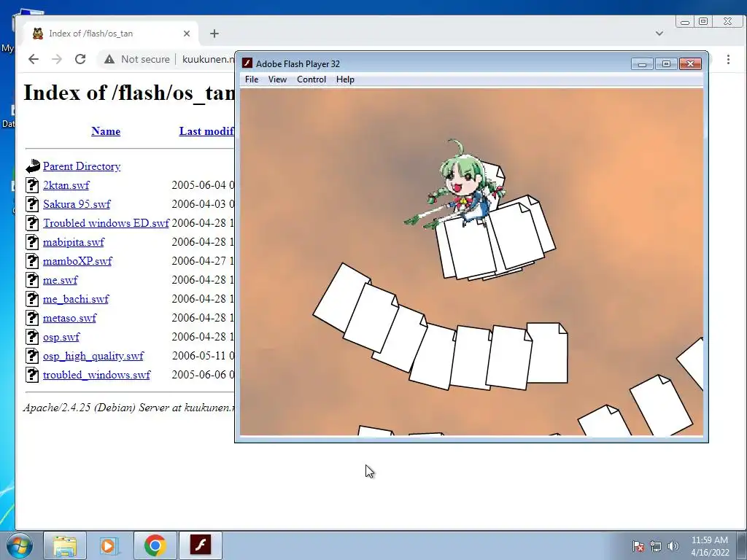Viewport: 747px width, 560px height.
Task: Open the Windows Start menu
Action: 19,545
